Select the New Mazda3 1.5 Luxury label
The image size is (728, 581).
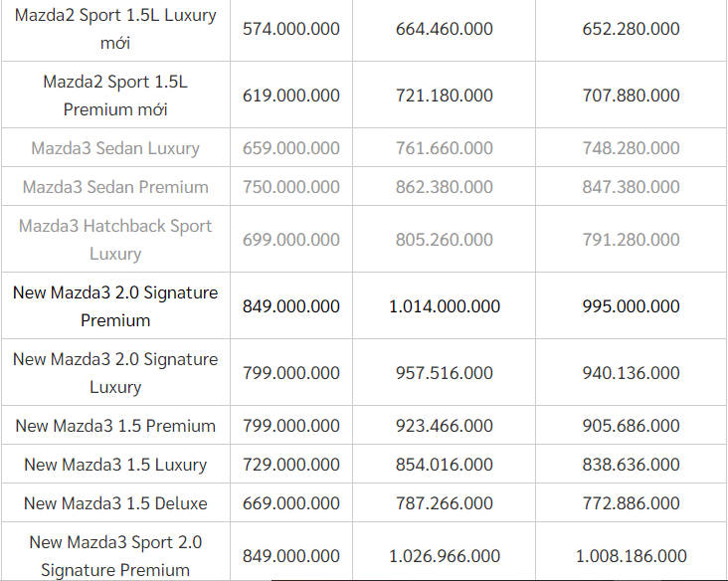coord(115,465)
